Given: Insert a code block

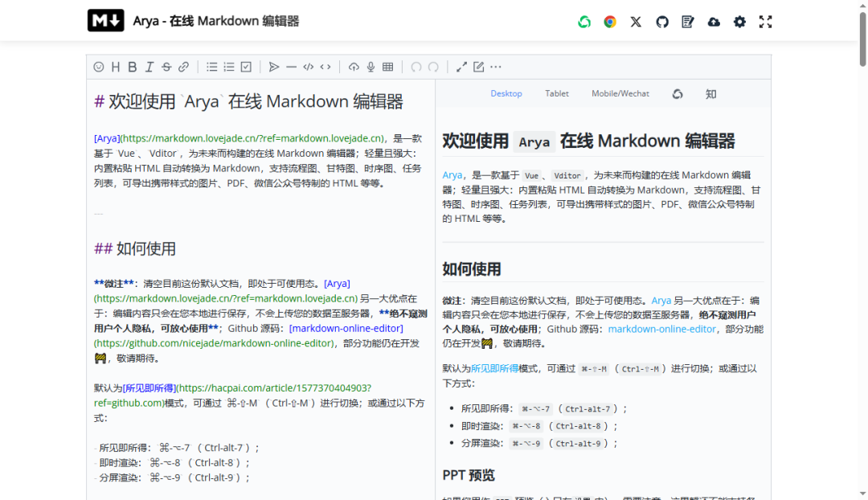Looking at the screenshot, I should 309,67.
